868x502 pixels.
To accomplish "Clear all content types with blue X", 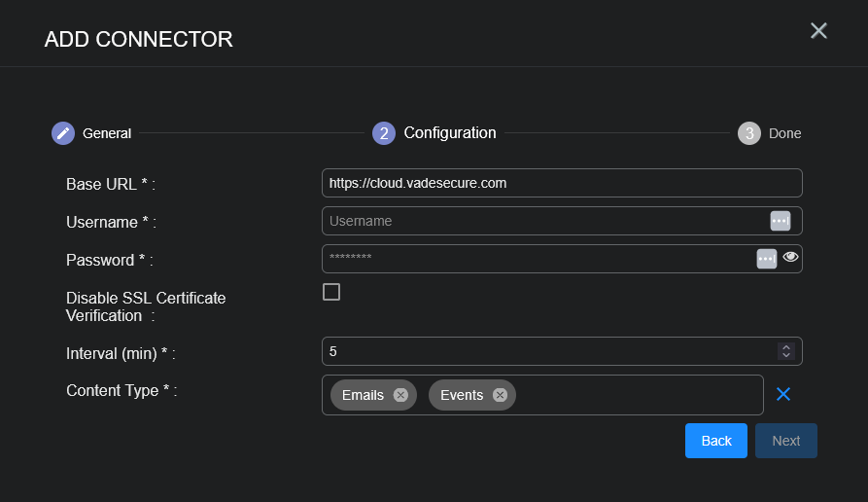I will pos(783,394).
